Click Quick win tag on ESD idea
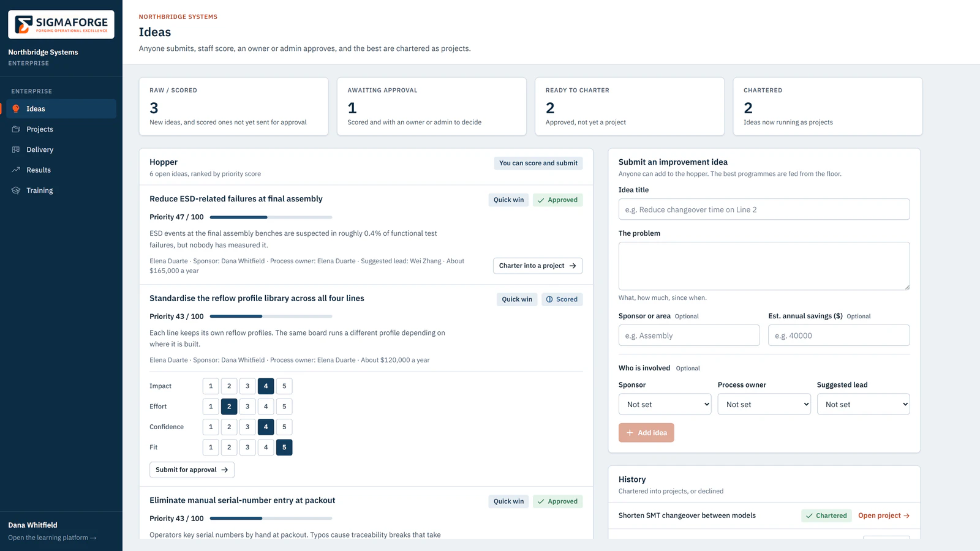The height and width of the screenshot is (551, 980). click(x=508, y=200)
